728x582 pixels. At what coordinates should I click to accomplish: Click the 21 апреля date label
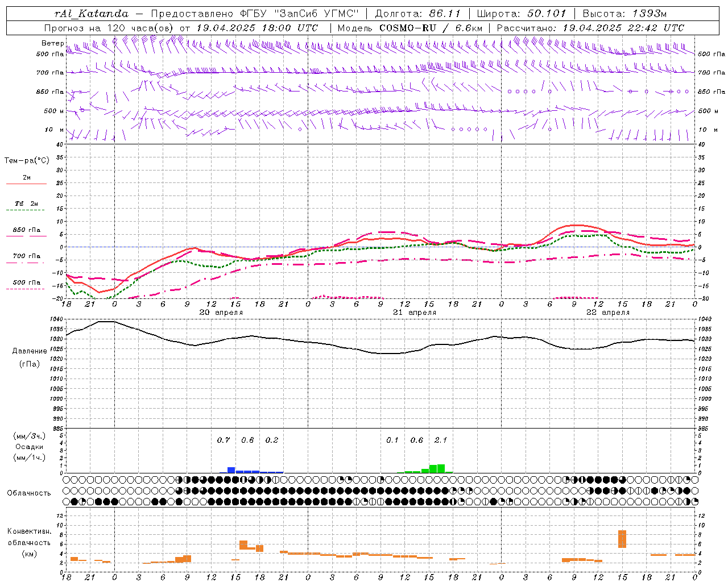(x=415, y=313)
